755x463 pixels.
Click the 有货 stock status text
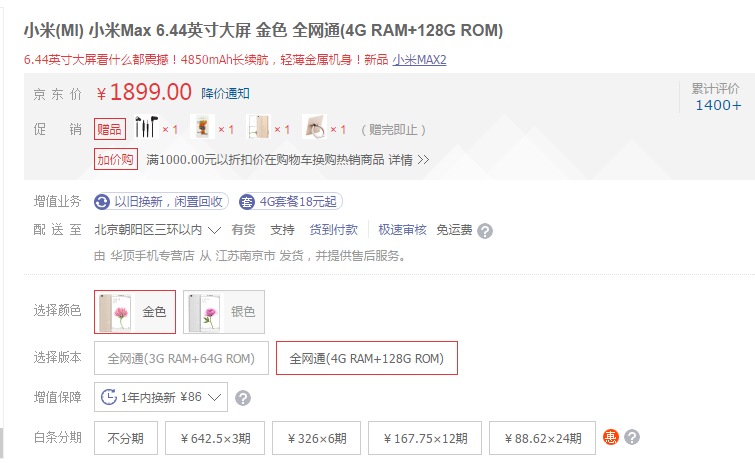(x=243, y=230)
